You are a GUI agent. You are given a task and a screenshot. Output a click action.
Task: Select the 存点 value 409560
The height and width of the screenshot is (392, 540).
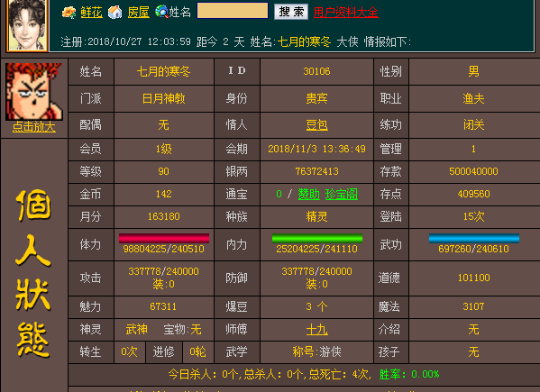point(474,194)
